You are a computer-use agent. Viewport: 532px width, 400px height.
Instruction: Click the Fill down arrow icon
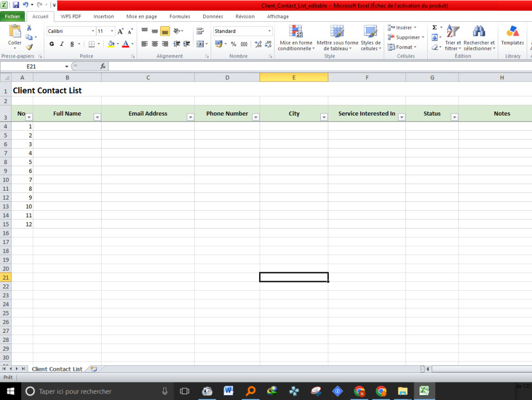pyautogui.click(x=435, y=37)
